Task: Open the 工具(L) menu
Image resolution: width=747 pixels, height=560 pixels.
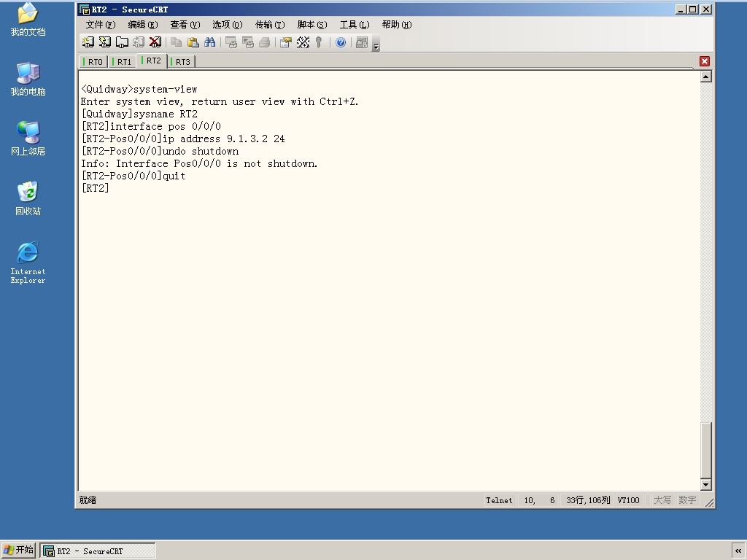Action: click(355, 25)
